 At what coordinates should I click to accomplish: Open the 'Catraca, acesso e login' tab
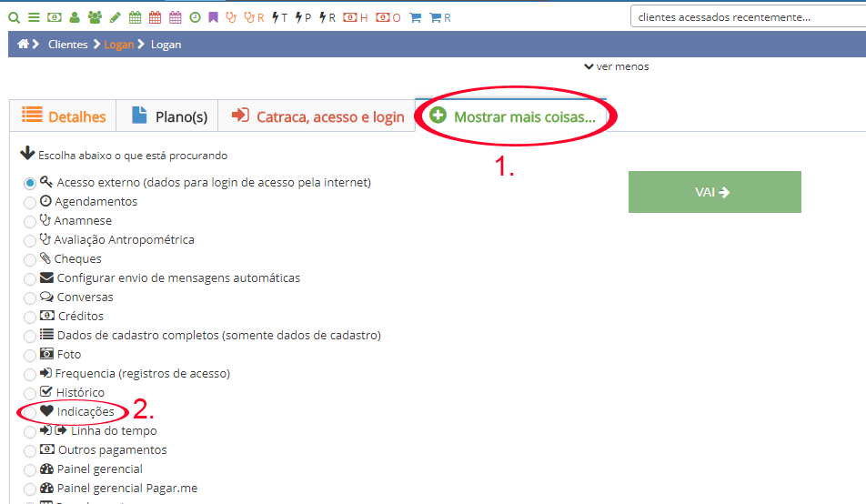click(317, 116)
